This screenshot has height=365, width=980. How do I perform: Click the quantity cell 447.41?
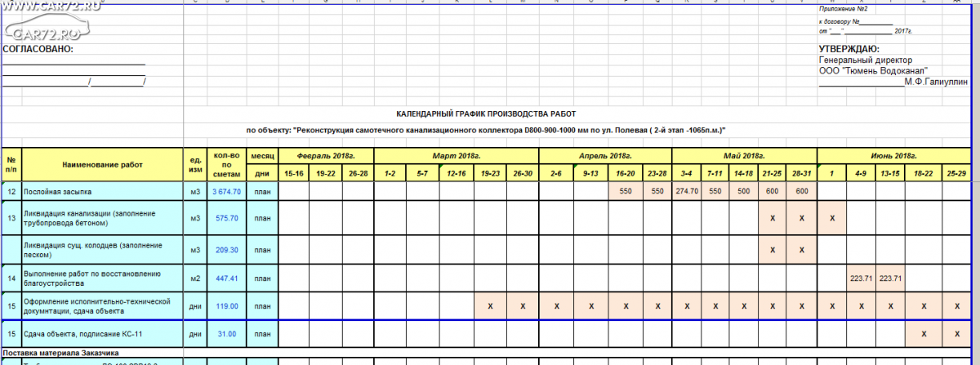point(226,278)
